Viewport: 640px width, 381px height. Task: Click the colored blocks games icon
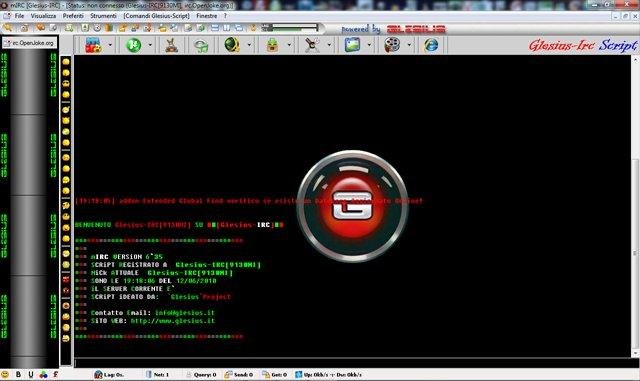[x=93, y=45]
